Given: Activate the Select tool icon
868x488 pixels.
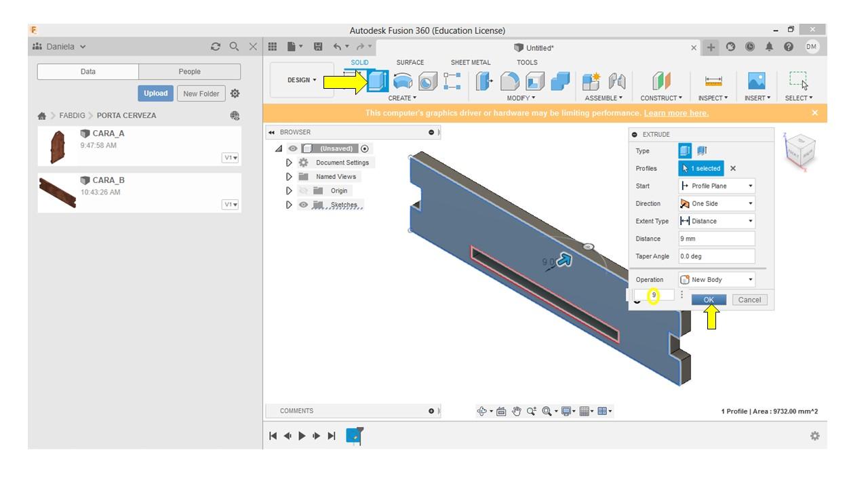Looking at the screenshot, I should tap(799, 81).
